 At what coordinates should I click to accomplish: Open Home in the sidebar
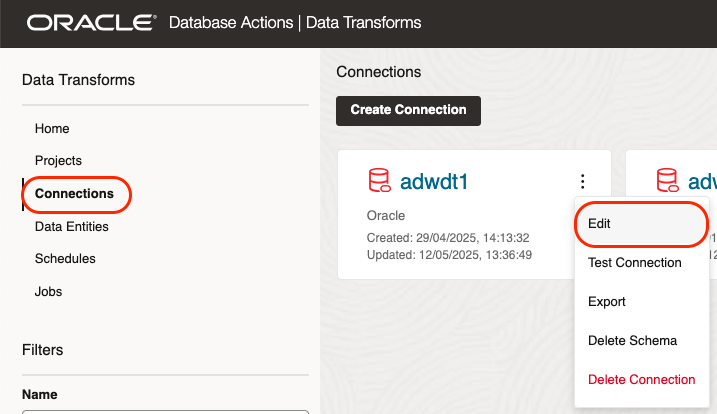(x=52, y=129)
